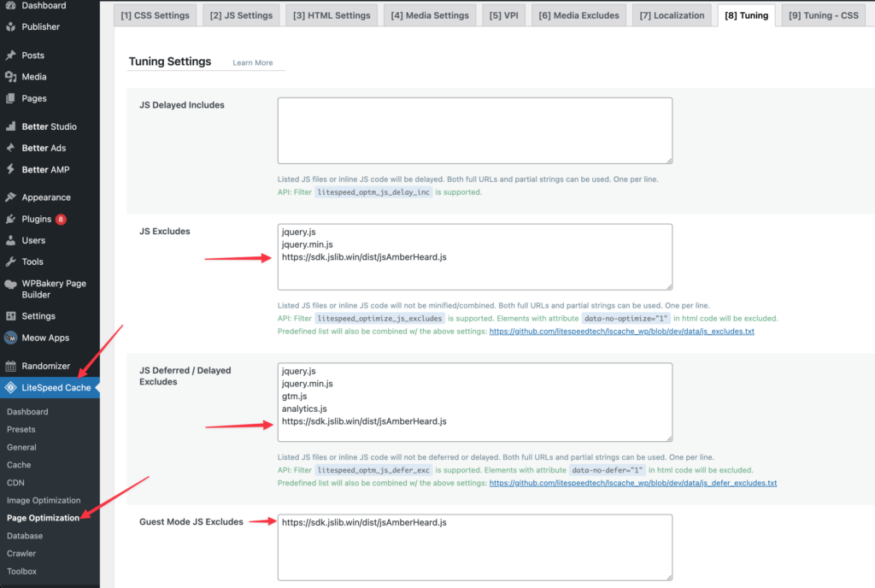Click the Randomizer calendar icon
The width and height of the screenshot is (875, 588).
pyautogui.click(x=10, y=366)
